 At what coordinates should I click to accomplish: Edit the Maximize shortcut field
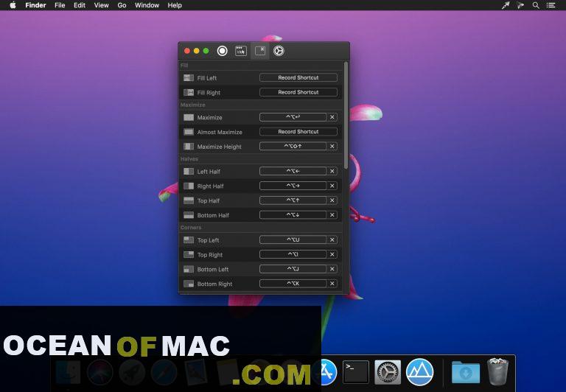293,117
